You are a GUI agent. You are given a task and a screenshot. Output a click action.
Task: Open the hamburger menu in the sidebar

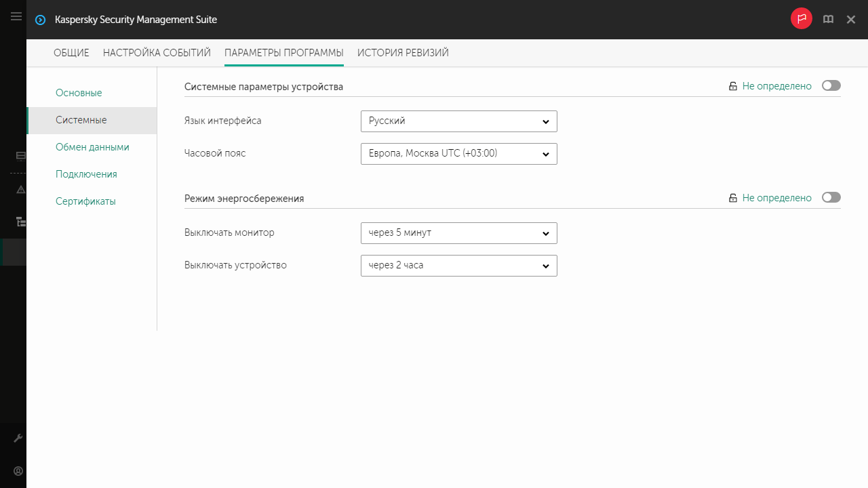[x=16, y=17]
